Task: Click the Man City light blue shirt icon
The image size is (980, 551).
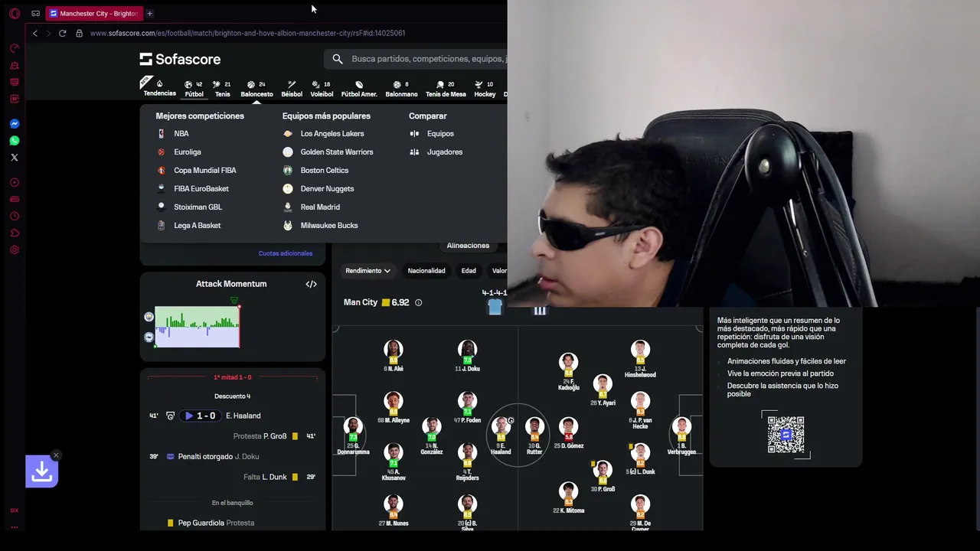Action: tap(495, 307)
